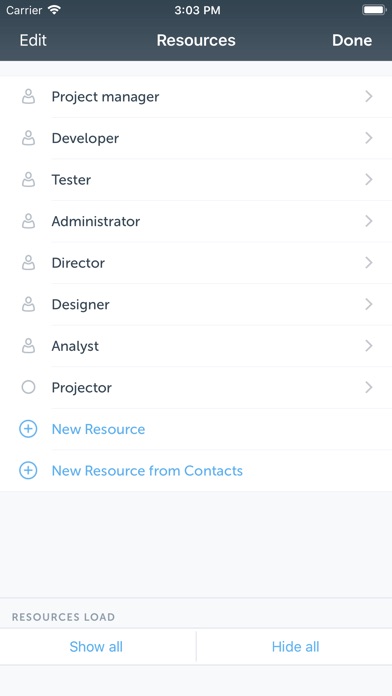The width and height of the screenshot is (392, 696).
Task: Hide all resources load
Action: [295, 647]
